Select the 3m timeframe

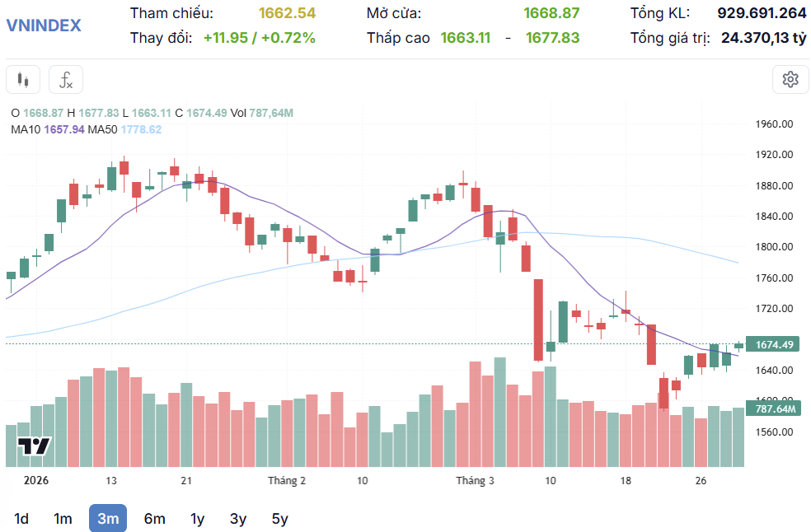tap(108, 519)
